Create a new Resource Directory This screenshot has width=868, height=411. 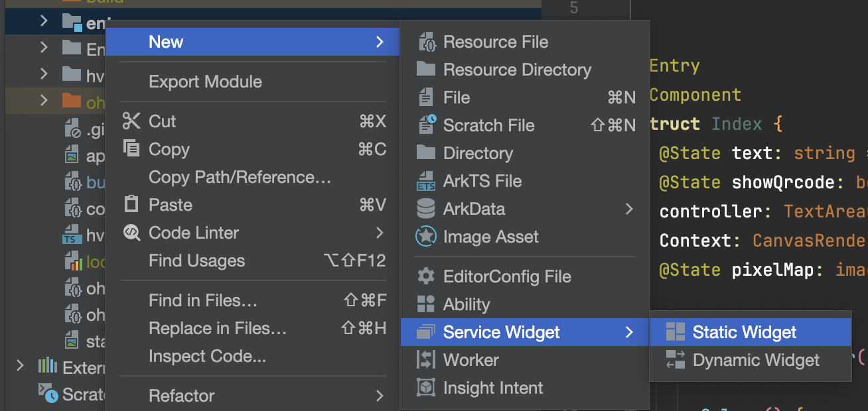(x=516, y=70)
